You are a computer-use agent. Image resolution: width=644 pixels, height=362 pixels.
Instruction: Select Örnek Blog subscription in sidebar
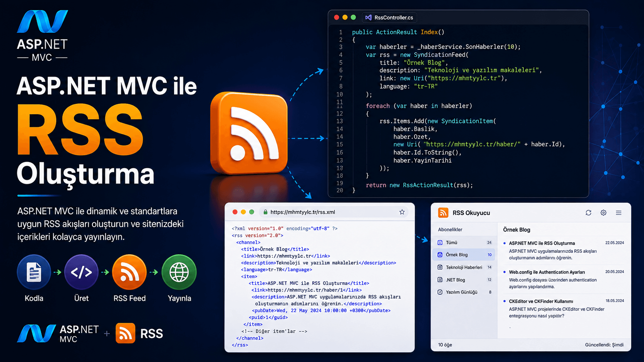[465, 255]
